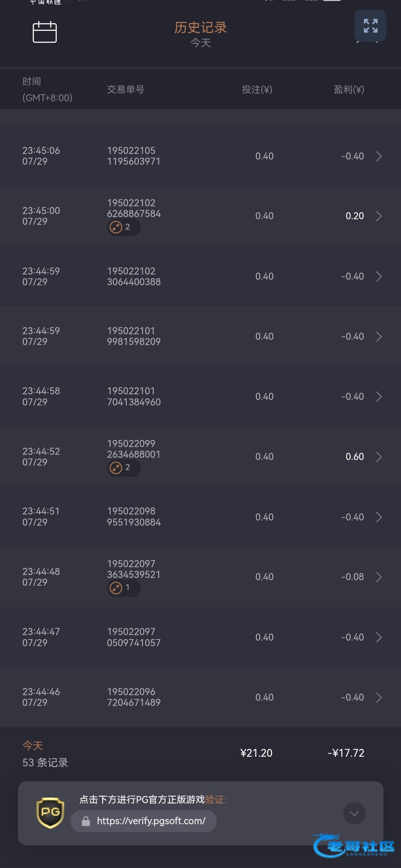Viewport: 401px width, 868px height.
Task: Open the 23:44:46 transaction row arrow
Action: pyautogui.click(x=379, y=697)
